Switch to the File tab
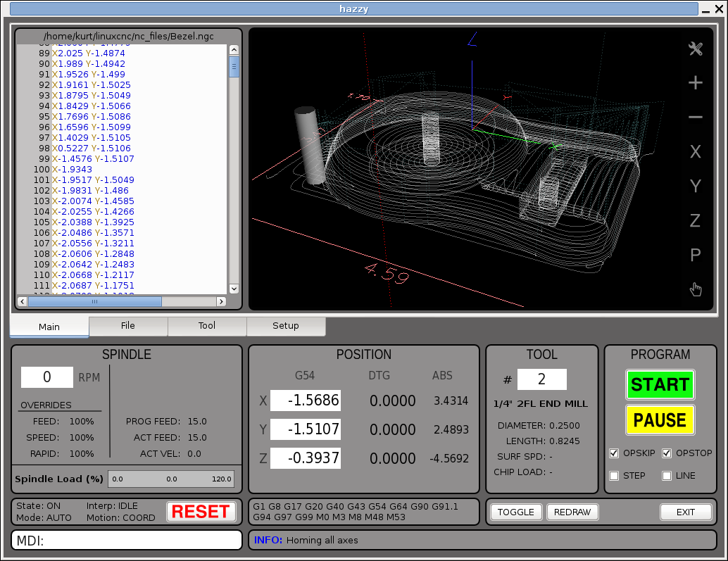This screenshot has width=728, height=561. [127, 326]
